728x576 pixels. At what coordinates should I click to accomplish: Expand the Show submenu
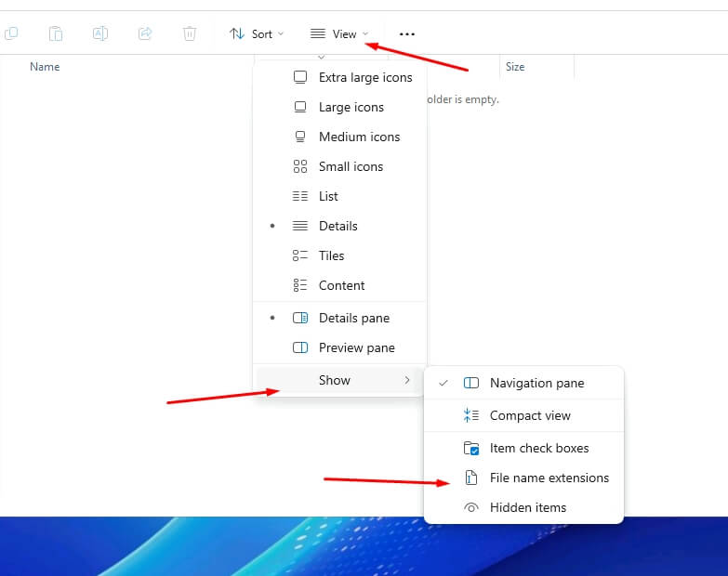click(340, 380)
